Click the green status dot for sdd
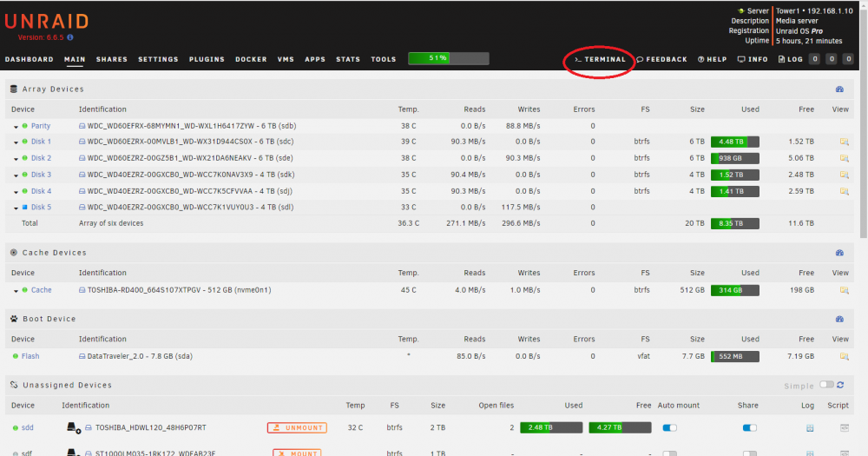This screenshot has width=868, height=456. click(x=16, y=427)
